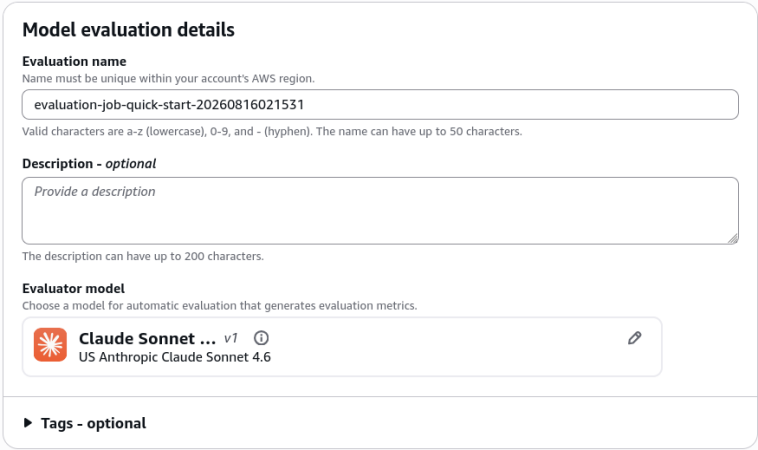Focus the Evaluation name input field

pyautogui.click(x=380, y=104)
